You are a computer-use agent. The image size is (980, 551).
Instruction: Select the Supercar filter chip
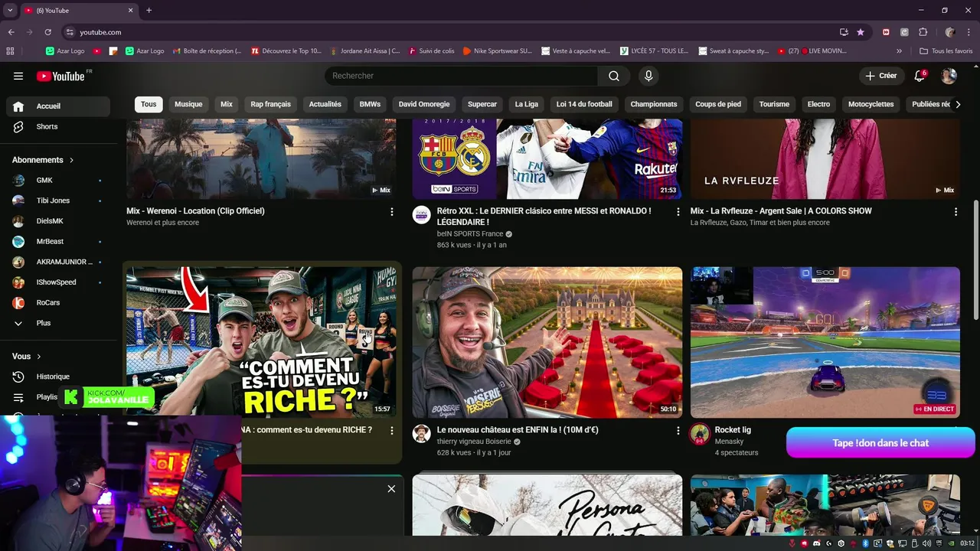point(482,104)
